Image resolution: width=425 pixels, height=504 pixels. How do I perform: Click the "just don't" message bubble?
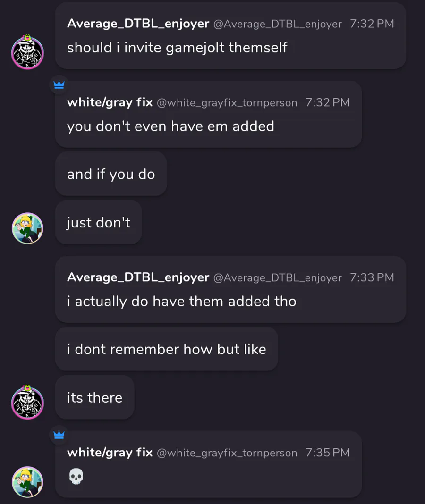(99, 222)
